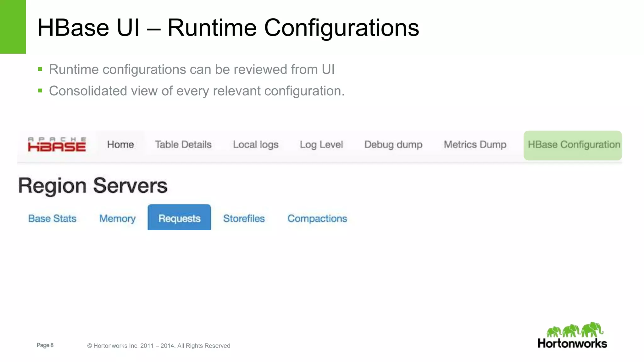The image size is (644, 362).
Task: Open HBase Configuration page
Action: [x=573, y=145]
